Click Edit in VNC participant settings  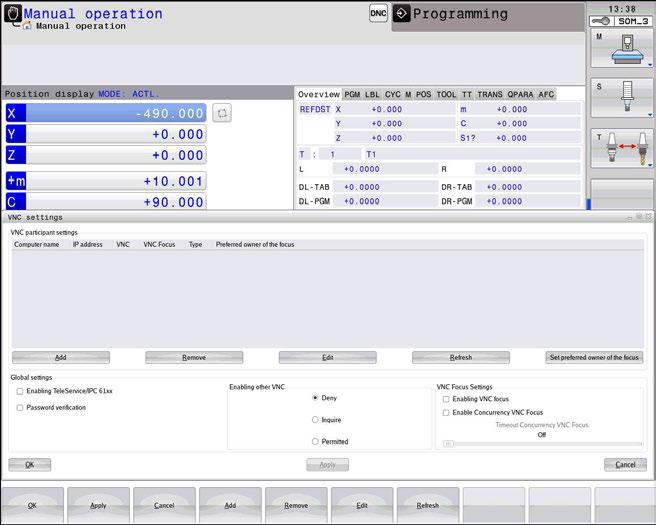pyautogui.click(x=328, y=358)
